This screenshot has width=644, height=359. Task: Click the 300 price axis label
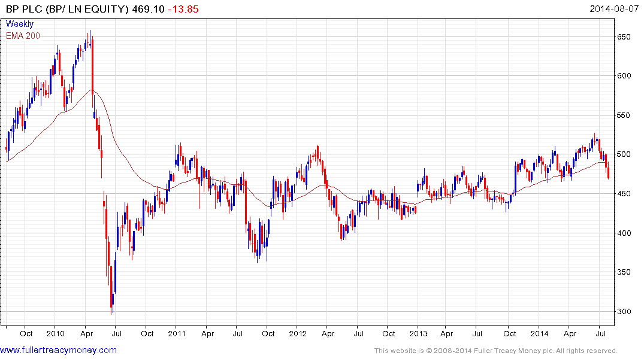624,311
